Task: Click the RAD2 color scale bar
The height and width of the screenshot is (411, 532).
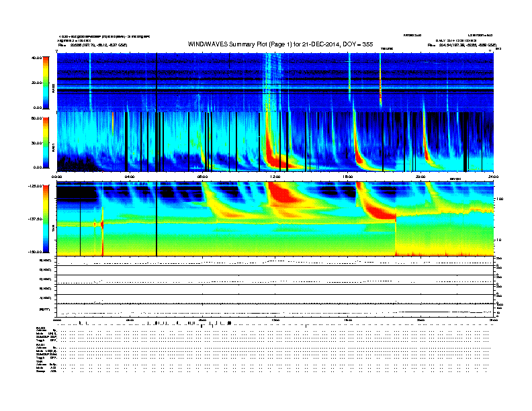Action: click(x=46, y=83)
